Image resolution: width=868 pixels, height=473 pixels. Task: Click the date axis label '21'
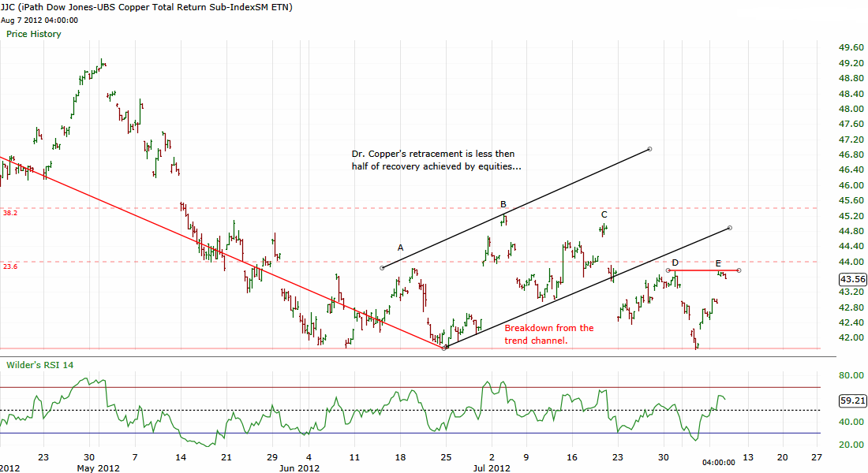point(226,457)
